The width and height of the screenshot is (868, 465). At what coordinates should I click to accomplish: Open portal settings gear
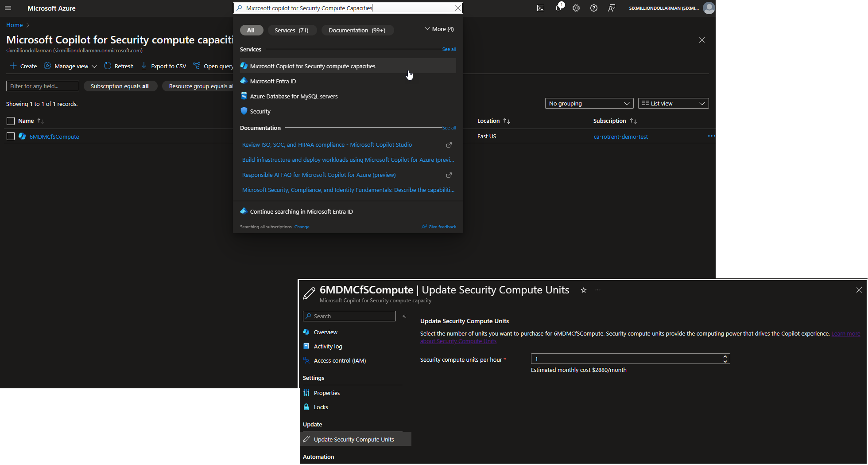pyautogui.click(x=576, y=8)
